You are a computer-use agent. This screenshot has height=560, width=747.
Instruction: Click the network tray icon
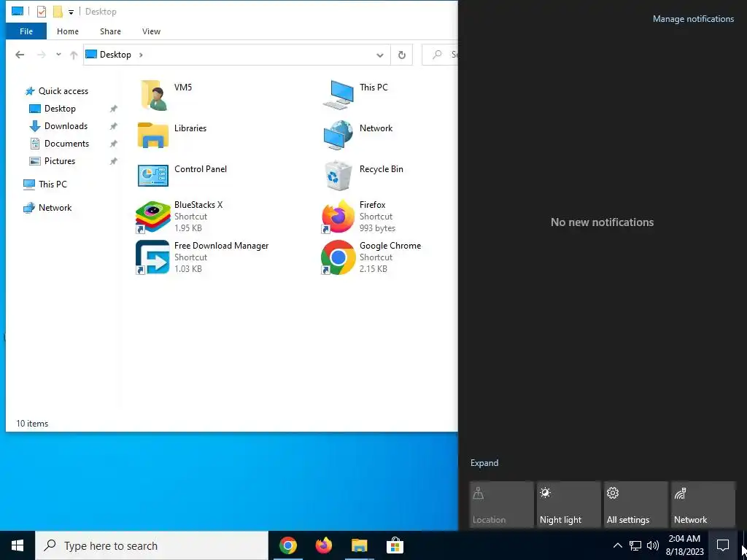(x=635, y=545)
